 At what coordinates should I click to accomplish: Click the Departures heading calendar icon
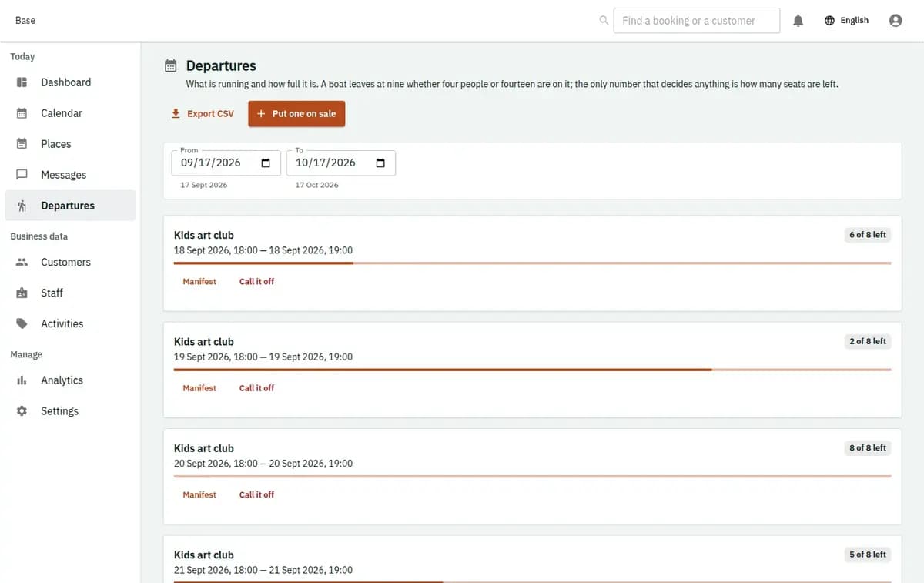point(171,66)
